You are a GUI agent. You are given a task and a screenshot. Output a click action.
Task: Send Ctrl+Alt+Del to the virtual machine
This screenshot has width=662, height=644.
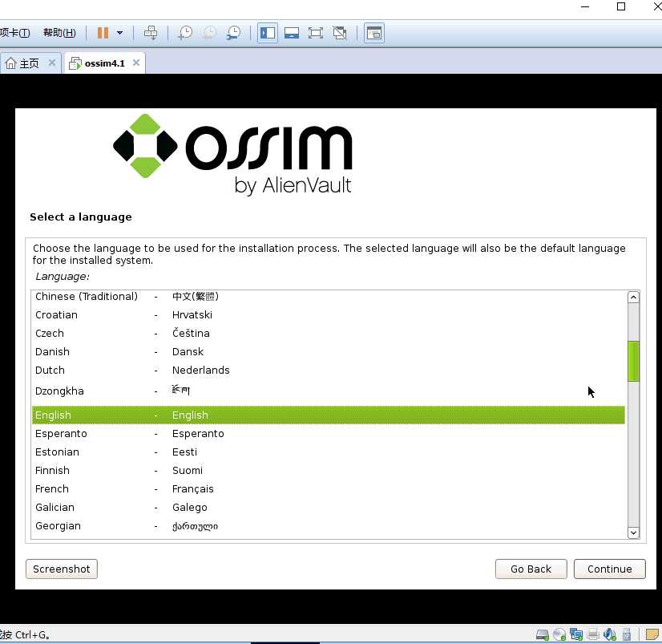151,33
